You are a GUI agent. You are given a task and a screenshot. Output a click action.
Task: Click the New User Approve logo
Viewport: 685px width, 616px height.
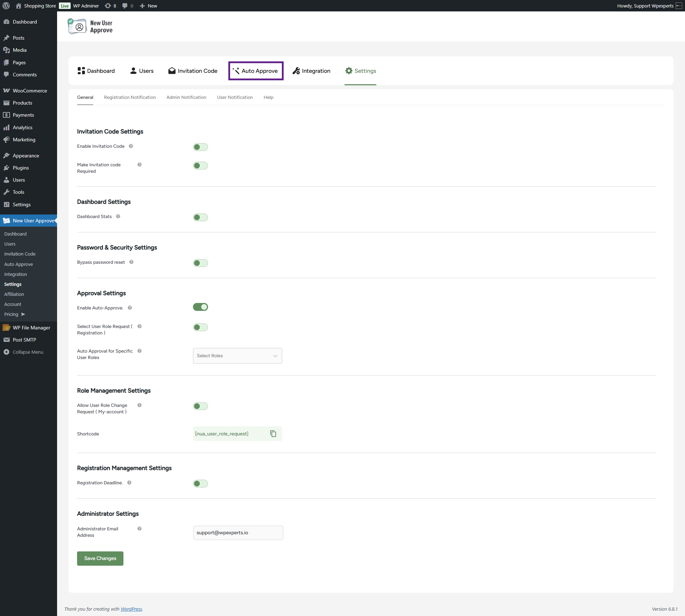(x=90, y=26)
